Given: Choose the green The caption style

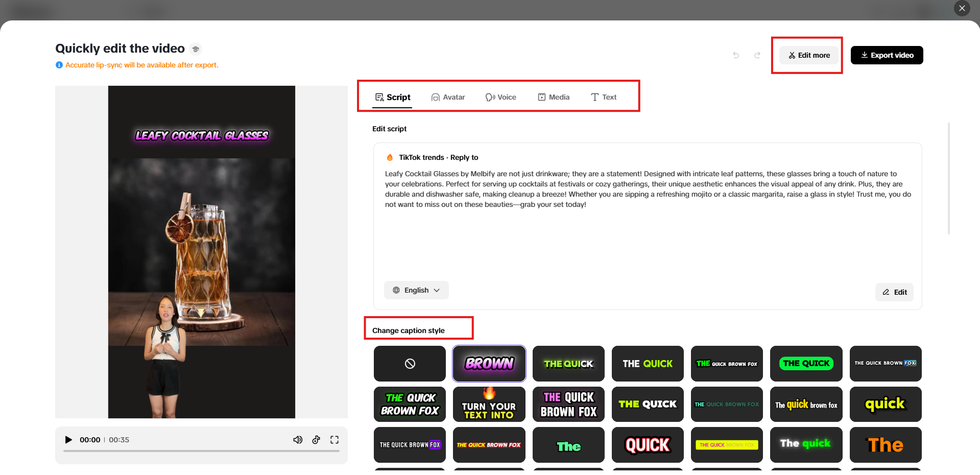Looking at the screenshot, I should tap(568, 445).
